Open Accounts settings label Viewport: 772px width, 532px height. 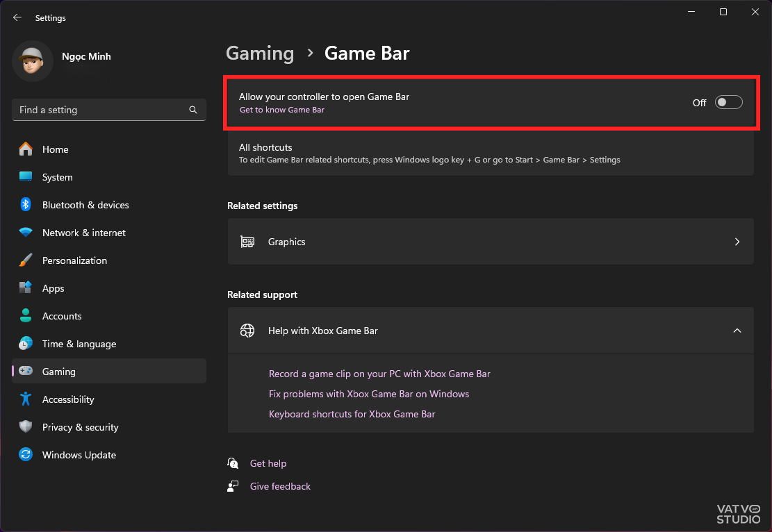coord(62,316)
